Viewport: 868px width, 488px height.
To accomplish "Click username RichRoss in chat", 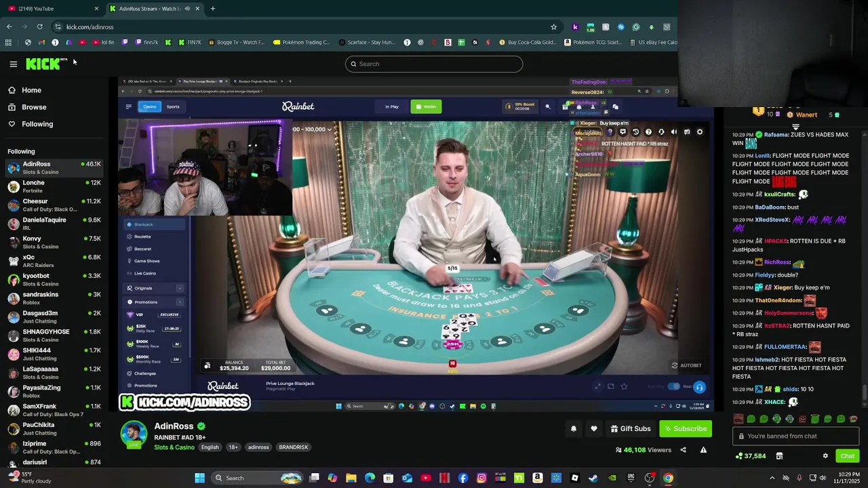I will click(777, 262).
